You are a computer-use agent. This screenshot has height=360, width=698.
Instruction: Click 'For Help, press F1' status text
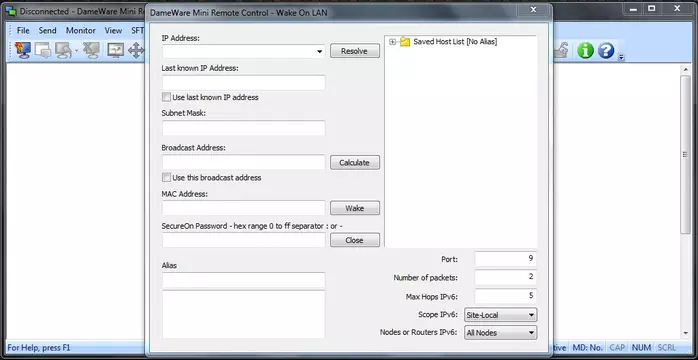tap(39, 348)
